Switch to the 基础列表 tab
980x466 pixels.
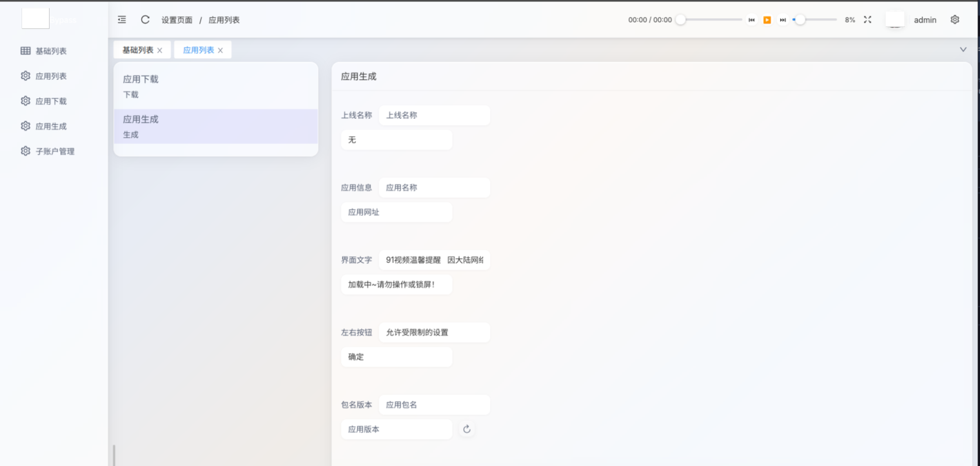point(138,50)
